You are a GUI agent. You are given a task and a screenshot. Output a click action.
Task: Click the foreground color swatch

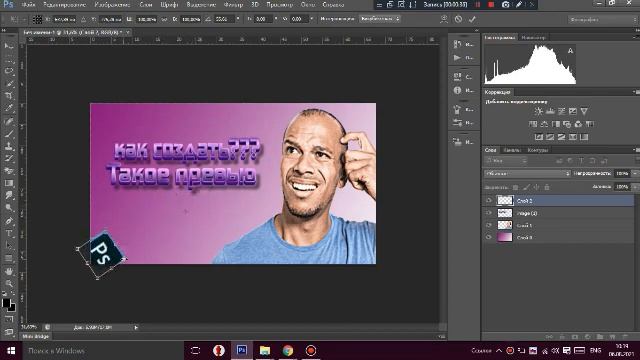[6, 303]
